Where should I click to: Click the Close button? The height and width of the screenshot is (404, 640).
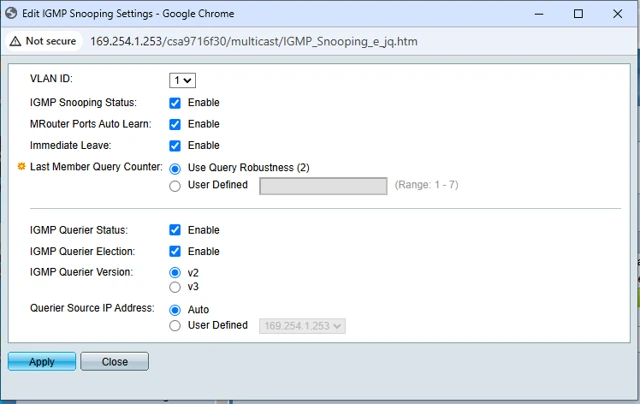pyautogui.click(x=115, y=362)
